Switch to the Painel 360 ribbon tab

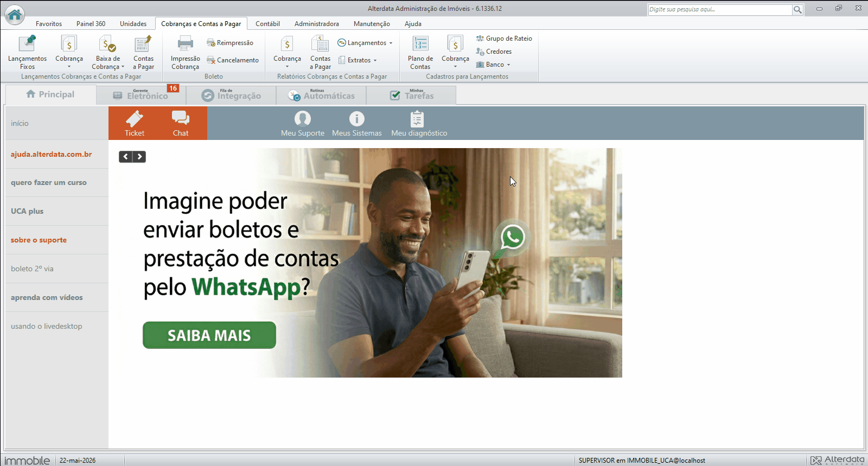click(91, 24)
